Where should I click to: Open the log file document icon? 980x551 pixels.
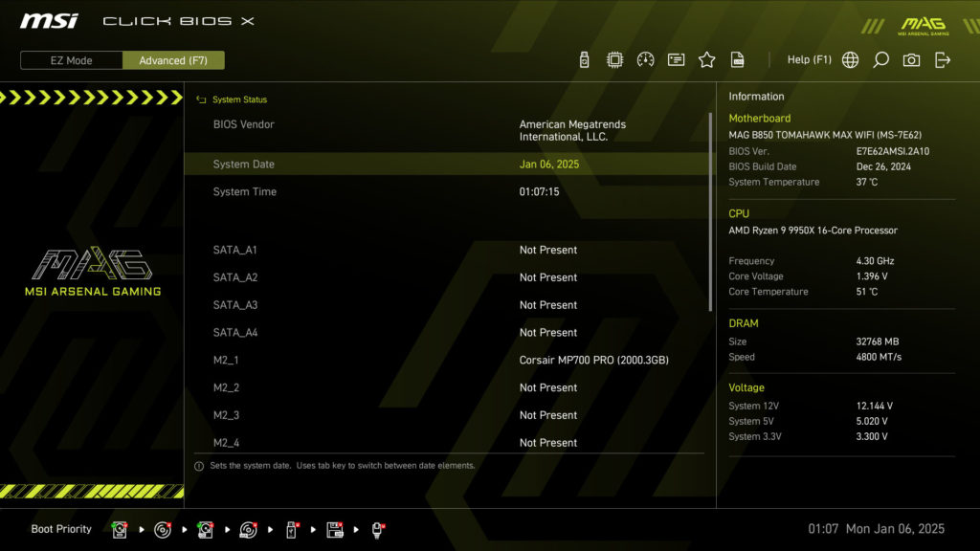point(737,60)
